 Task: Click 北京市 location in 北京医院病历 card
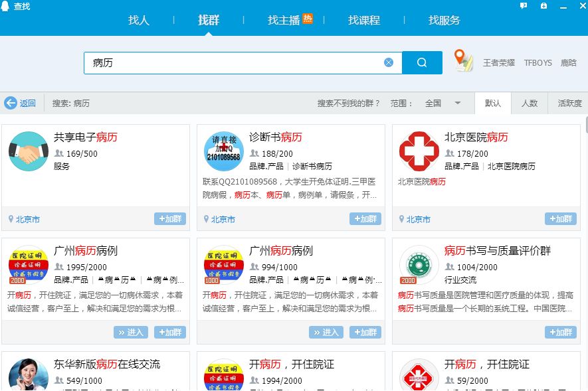[419, 220]
